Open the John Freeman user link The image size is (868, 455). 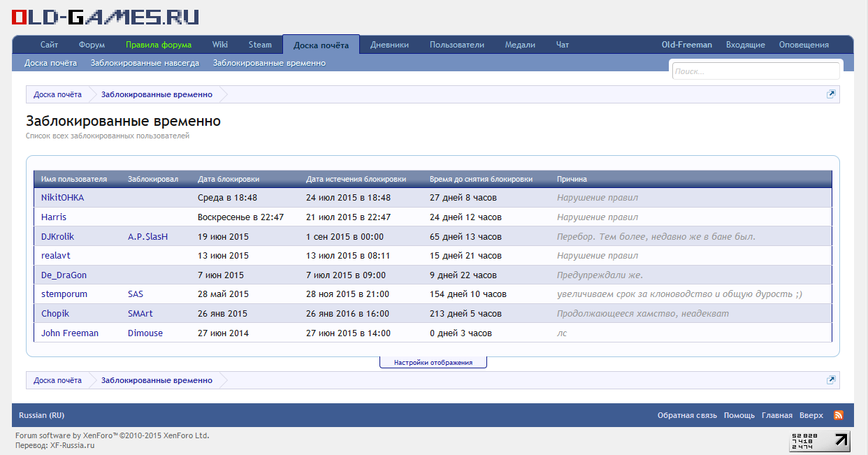pyautogui.click(x=70, y=333)
